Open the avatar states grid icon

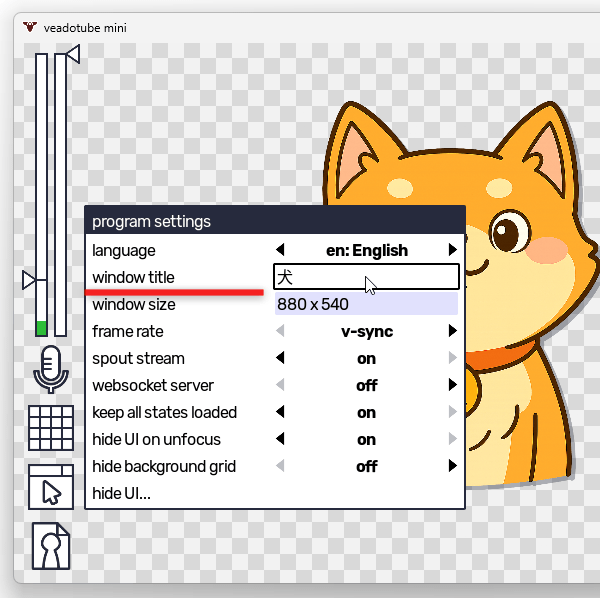pos(51,428)
